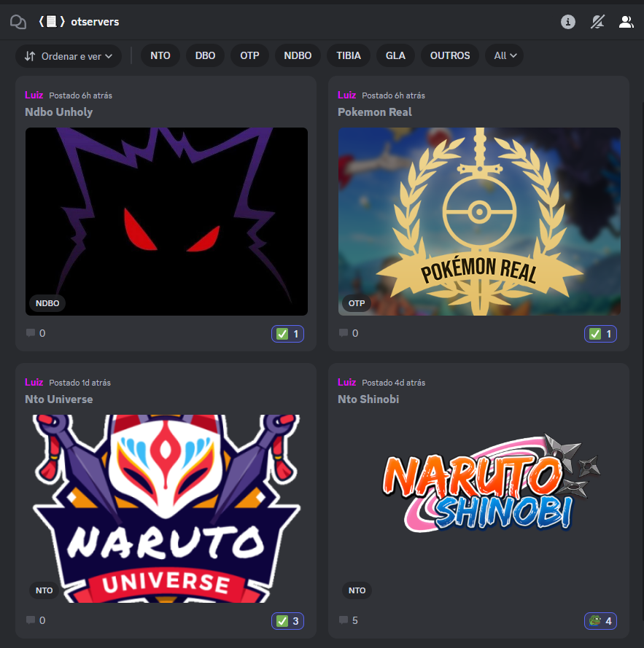Filter posts by NTO tag
Viewport: 644px width, 648px height.
coord(160,56)
